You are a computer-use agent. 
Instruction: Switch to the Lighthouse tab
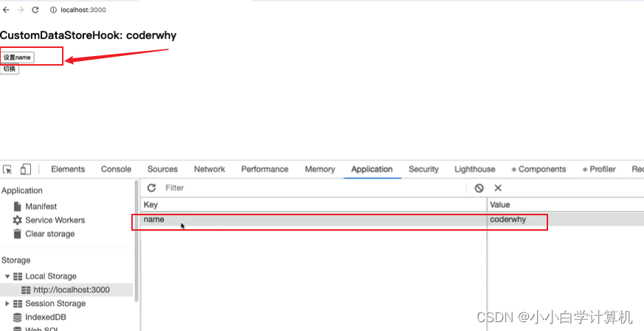coord(475,170)
